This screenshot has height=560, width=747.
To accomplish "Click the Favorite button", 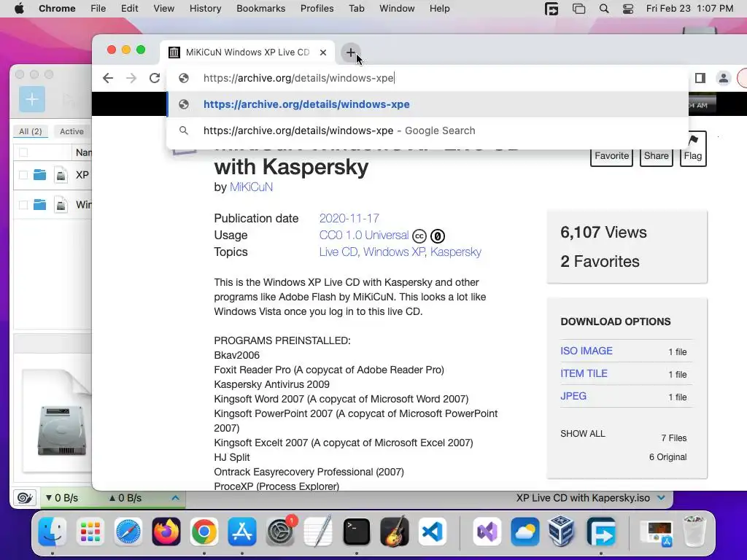I will [611, 156].
